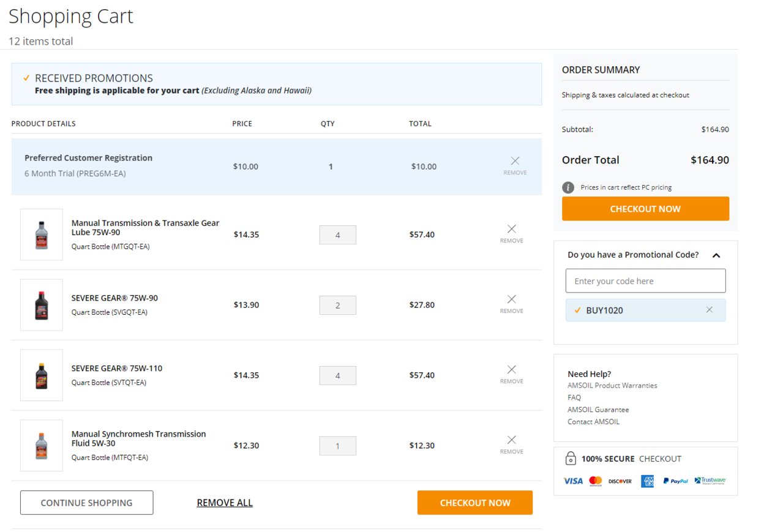Click the PC pricing info icon
The width and height of the screenshot is (783, 532).
(x=568, y=187)
